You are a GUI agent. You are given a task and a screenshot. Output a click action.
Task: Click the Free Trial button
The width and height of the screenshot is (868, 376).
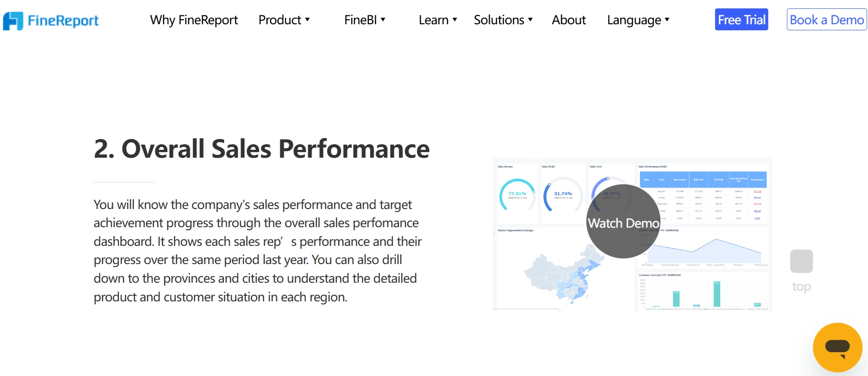(741, 20)
